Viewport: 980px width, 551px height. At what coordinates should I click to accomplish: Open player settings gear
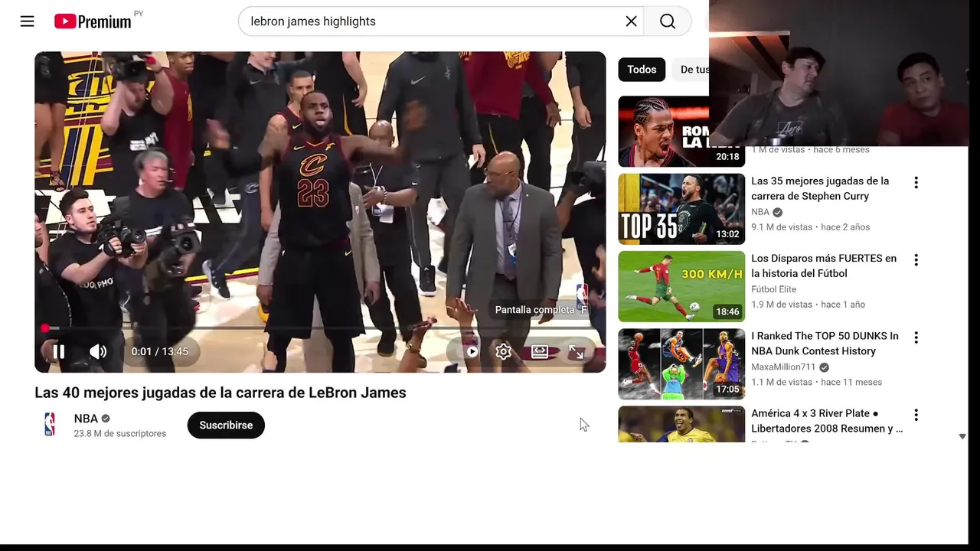pos(503,351)
